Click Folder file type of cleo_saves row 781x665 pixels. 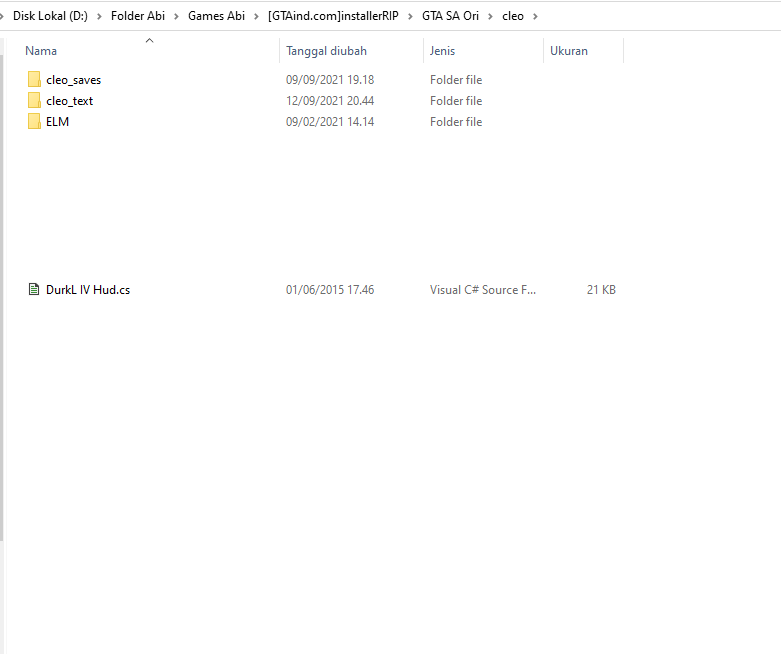click(456, 80)
